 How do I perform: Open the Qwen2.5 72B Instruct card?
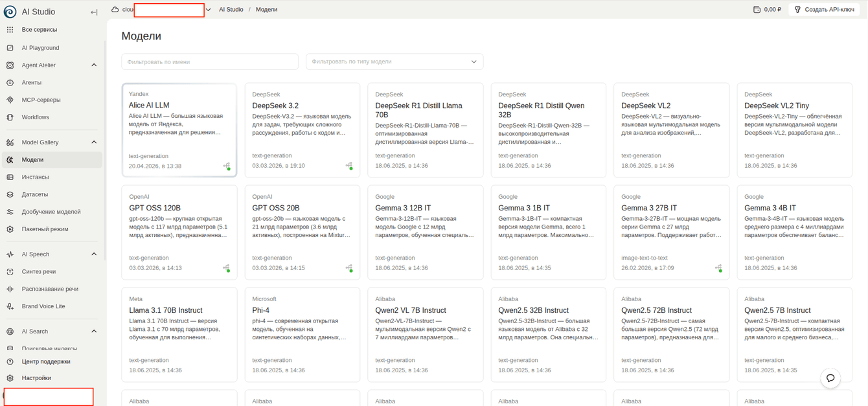[672, 335]
